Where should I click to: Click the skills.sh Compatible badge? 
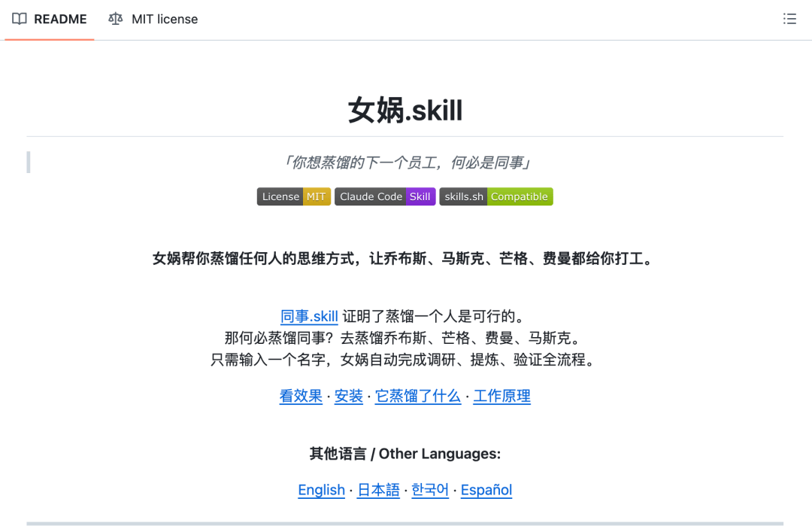point(495,196)
